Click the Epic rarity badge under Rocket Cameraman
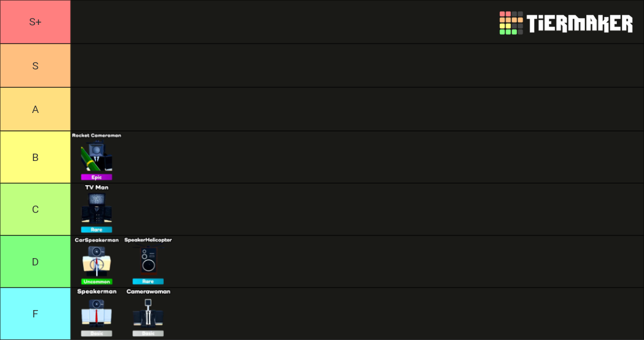The image size is (644, 340). [x=97, y=177]
